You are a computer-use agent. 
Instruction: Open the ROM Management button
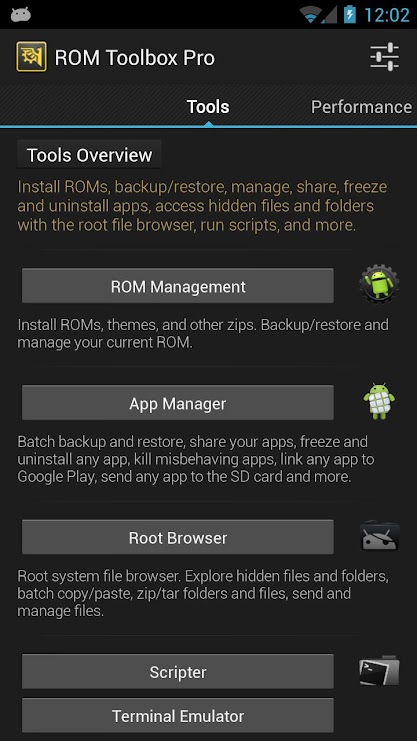178,286
